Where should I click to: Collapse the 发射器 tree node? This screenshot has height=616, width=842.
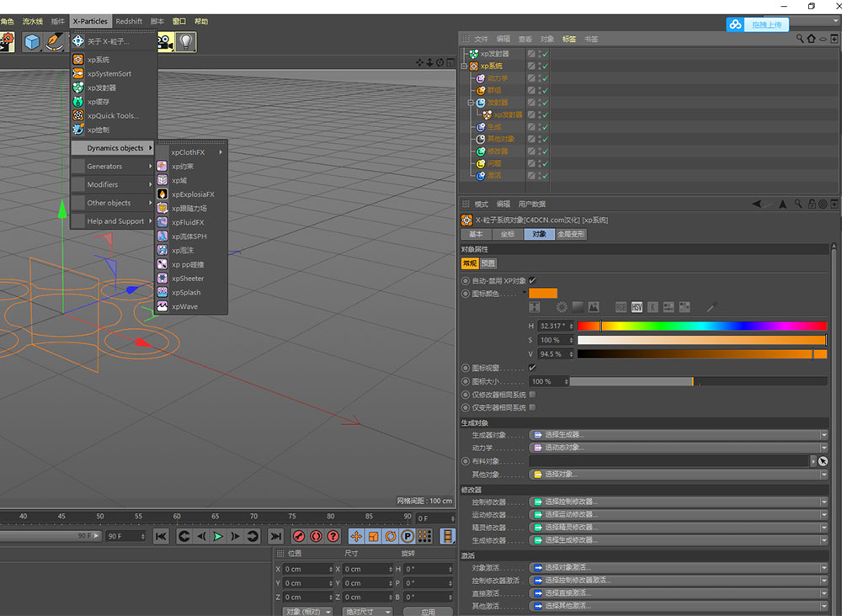(471, 103)
